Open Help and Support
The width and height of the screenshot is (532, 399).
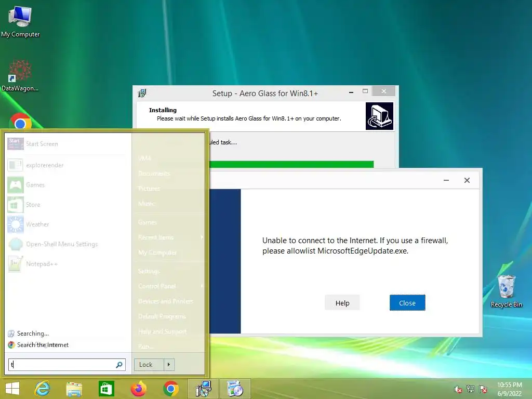pyautogui.click(x=162, y=331)
